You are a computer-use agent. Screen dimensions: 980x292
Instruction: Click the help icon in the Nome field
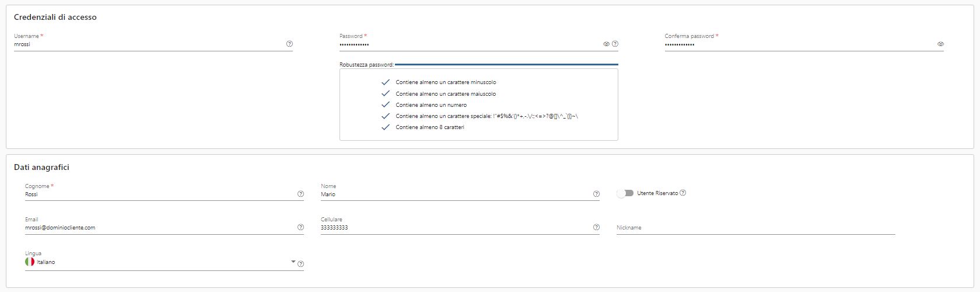[x=596, y=194]
